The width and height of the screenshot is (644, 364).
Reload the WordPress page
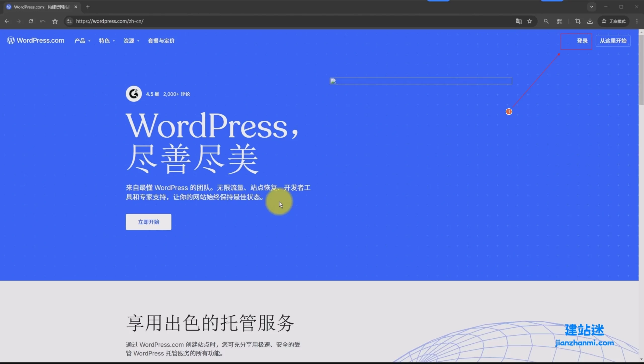click(31, 21)
